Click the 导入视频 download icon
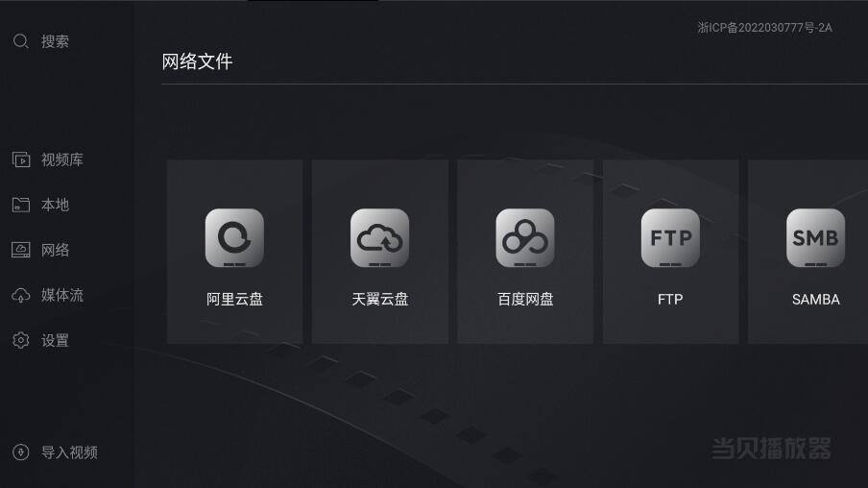The width and height of the screenshot is (868, 488). coord(21,452)
